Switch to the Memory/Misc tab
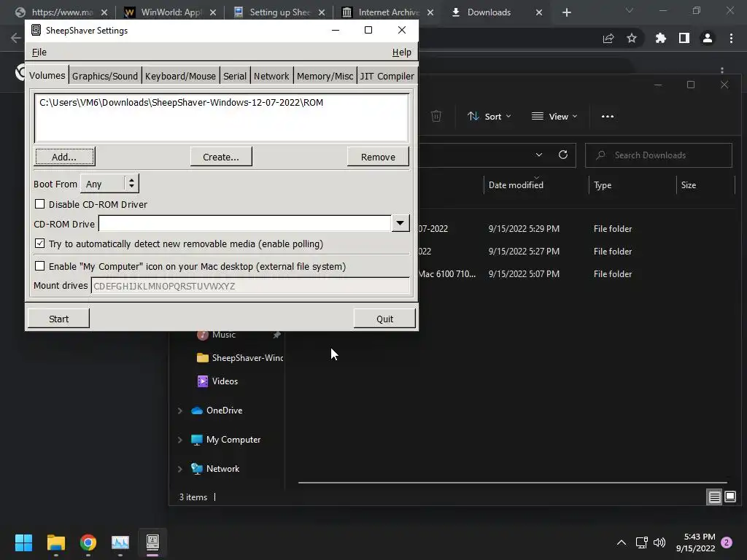The width and height of the screenshot is (747, 560). (325, 76)
